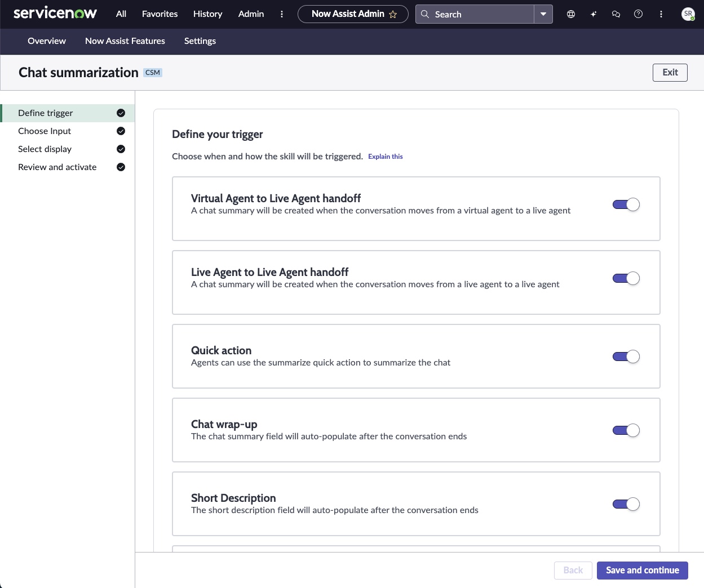Click the checkmark icon beside Select display
The image size is (704, 588).
[x=121, y=149]
